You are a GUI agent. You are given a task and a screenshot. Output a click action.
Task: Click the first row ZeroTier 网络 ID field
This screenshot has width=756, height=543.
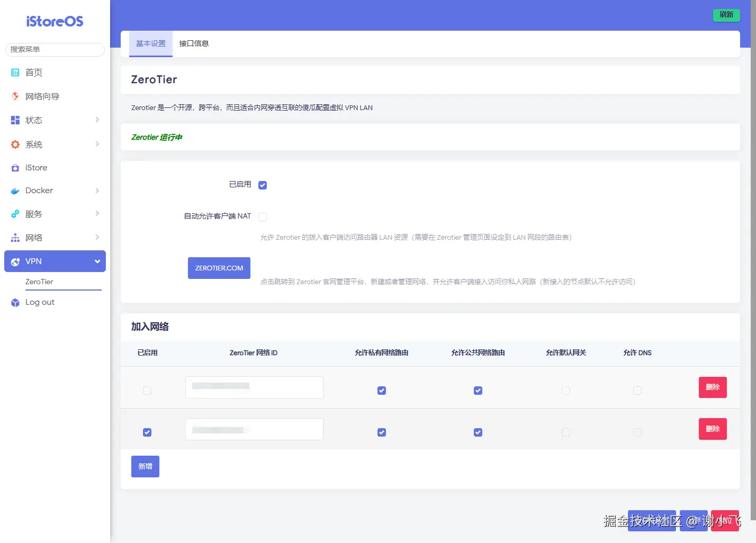tap(254, 387)
